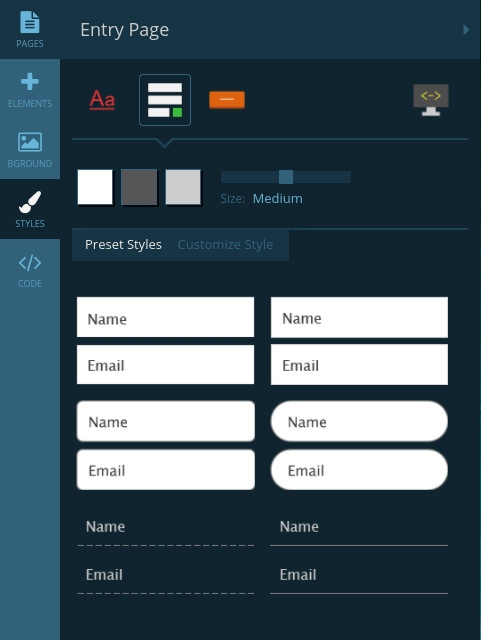
Task: Select the form field styles icon
Action: (x=165, y=100)
